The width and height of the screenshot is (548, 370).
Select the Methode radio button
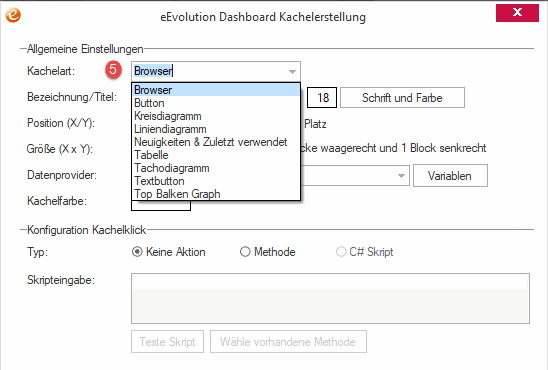coord(245,252)
